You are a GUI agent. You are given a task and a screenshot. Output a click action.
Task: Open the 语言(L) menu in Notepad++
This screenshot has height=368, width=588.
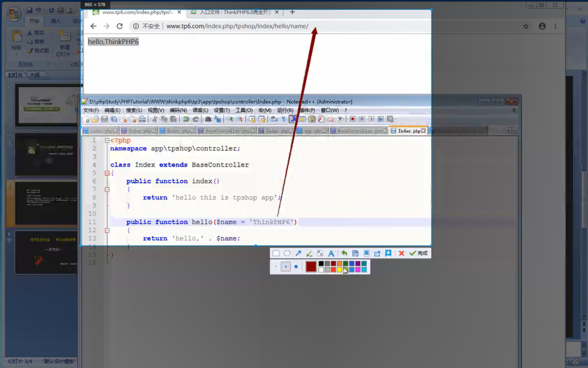pyautogui.click(x=200, y=110)
